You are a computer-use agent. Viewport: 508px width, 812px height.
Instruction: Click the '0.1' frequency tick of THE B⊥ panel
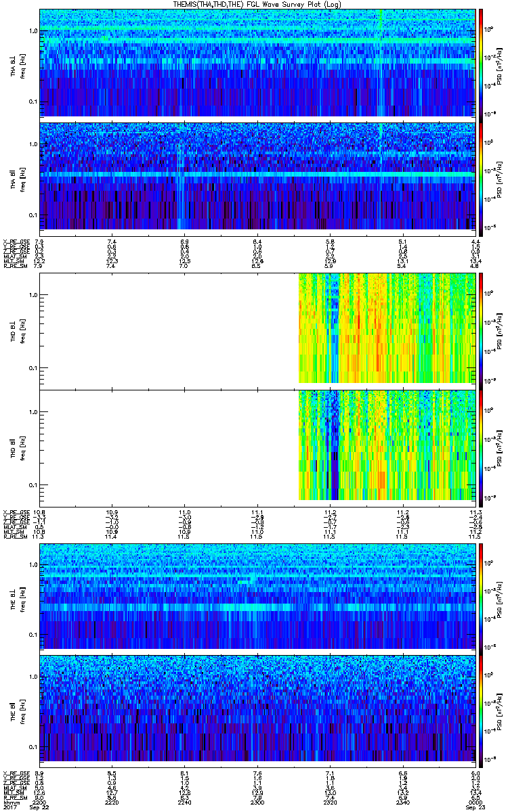point(33,635)
